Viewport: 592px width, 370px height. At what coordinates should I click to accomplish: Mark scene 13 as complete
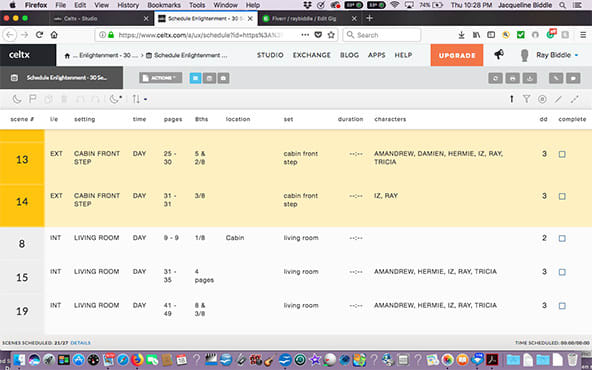(562, 154)
